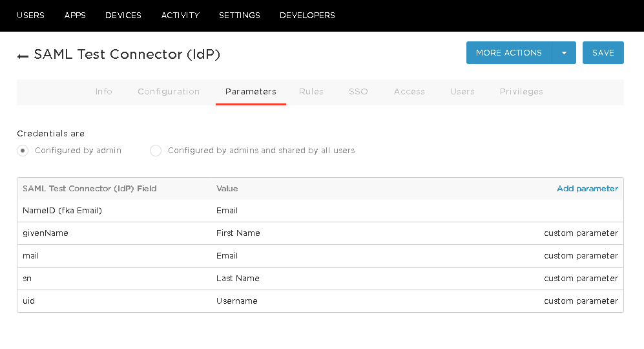Open the Users menu in top navigation
Viewport: 644px width, 349px height.
pos(30,16)
